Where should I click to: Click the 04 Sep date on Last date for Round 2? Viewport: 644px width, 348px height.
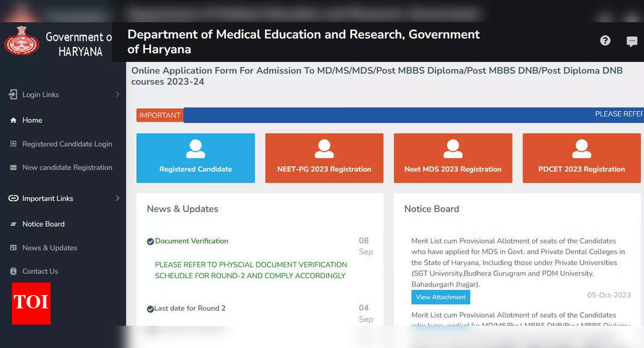click(365, 314)
